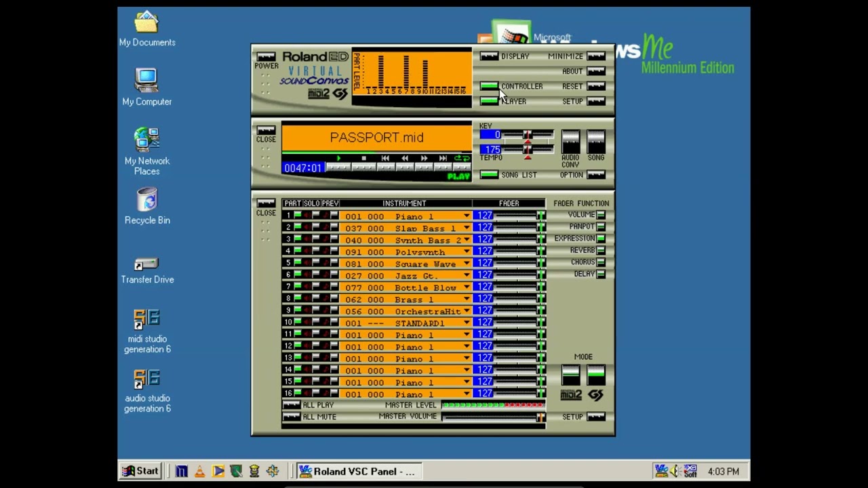
Task: Open the player OPTION button
Action: 596,175
